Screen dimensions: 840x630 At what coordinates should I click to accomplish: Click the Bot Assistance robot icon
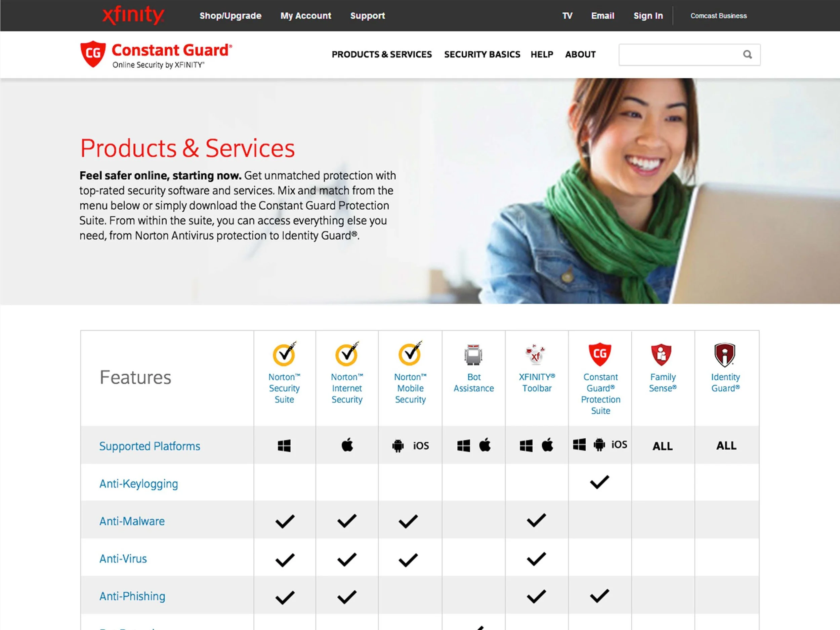[473, 355]
